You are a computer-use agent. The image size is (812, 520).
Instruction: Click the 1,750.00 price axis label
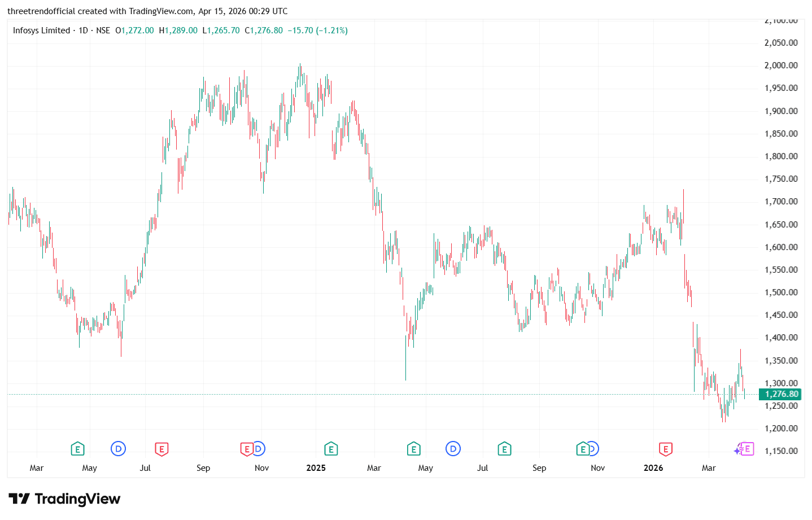(781, 179)
